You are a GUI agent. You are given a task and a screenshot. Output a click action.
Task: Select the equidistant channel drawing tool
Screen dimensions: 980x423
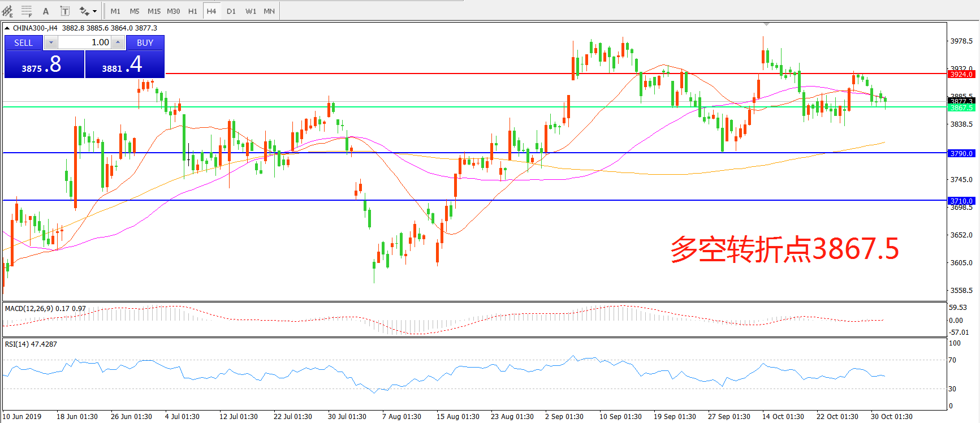click(x=8, y=11)
